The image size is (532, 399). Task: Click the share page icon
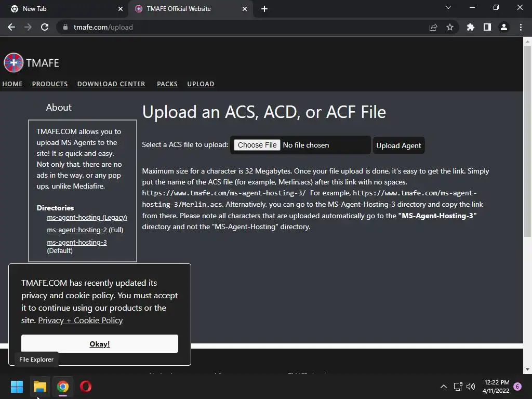(433, 27)
